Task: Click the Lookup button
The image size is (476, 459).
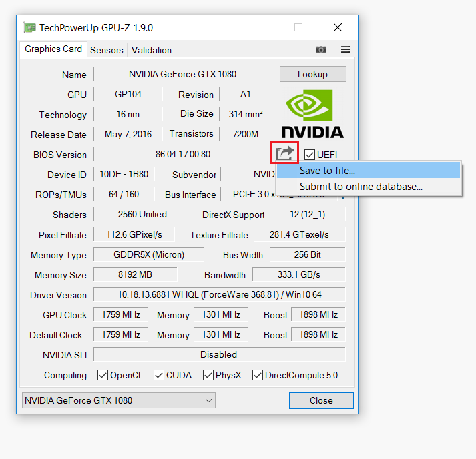Action: click(312, 74)
